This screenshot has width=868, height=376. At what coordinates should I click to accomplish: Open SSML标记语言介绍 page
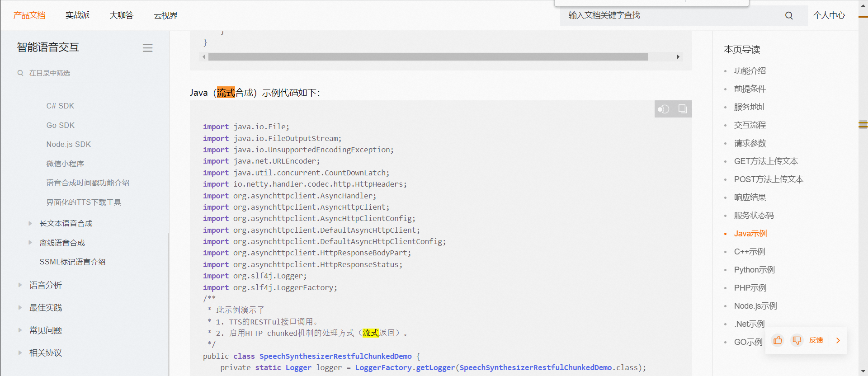72,262
